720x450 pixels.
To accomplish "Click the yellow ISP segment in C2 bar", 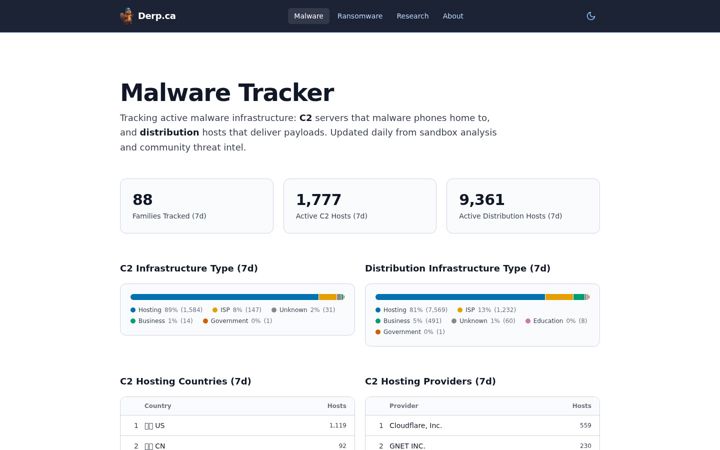I will 327,297.
